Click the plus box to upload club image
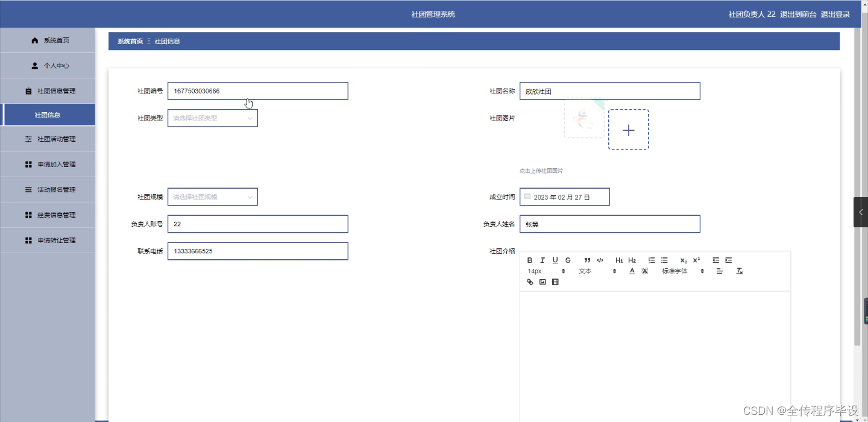Image resolution: width=868 pixels, height=422 pixels. tap(628, 130)
